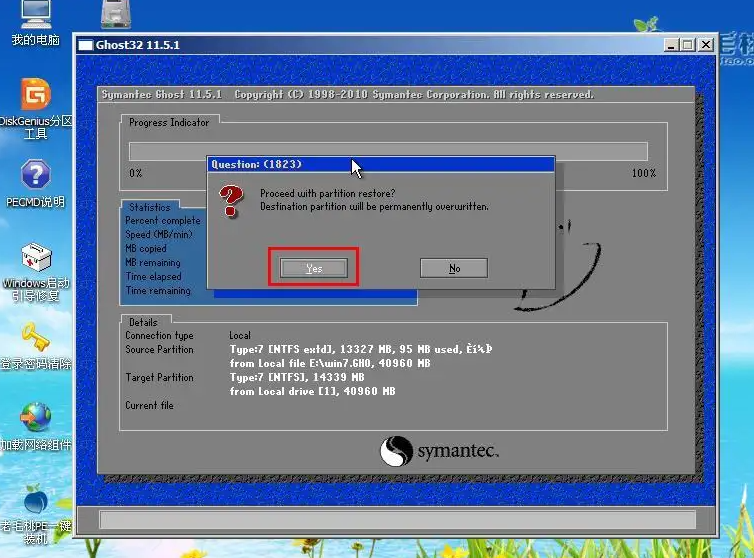The image size is (754, 558).
Task: Click the 'Type:7 [NTFS], 14339 MB' text
Action: click(297, 377)
